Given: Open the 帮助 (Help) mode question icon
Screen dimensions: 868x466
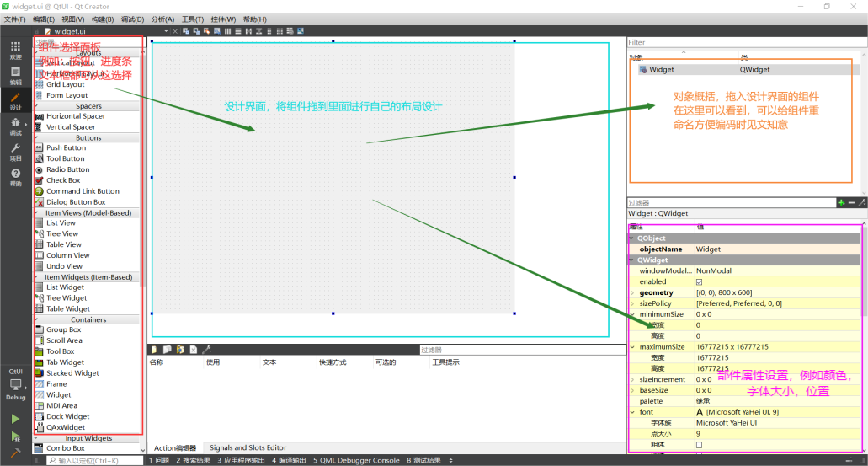Looking at the screenshot, I should [15, 177].
